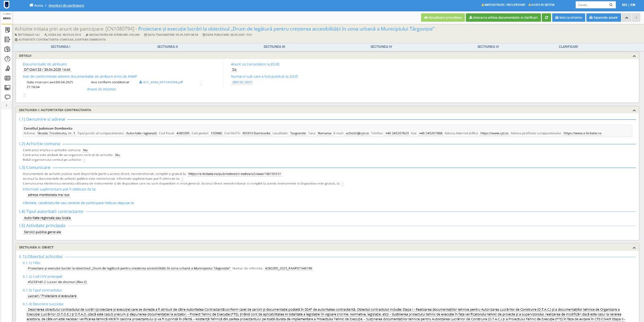Click the ID card icon in sidebar
644x322 pixels.
(7, 78)
